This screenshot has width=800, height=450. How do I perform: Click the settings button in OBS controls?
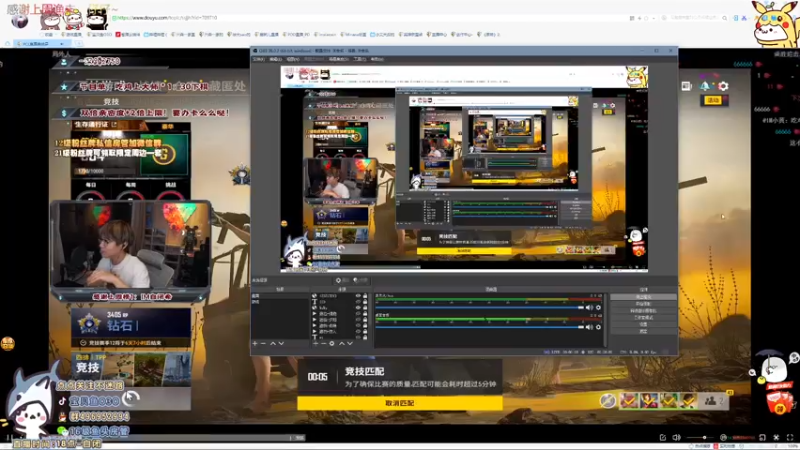[x=643, y=324]
